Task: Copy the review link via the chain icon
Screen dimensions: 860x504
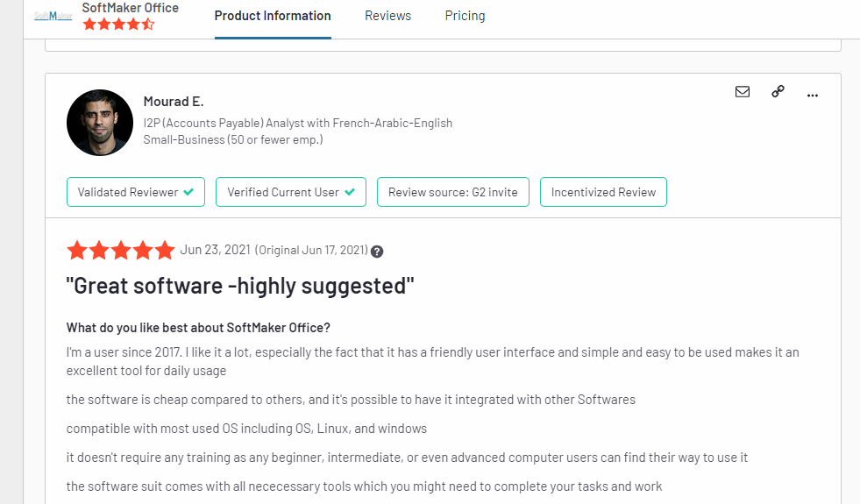Action: tap(778, 91)
